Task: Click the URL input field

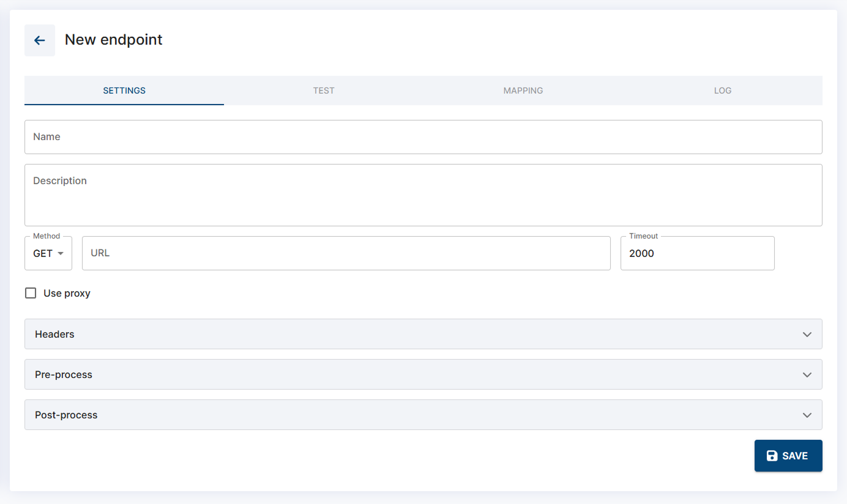Action: (346, 253)
